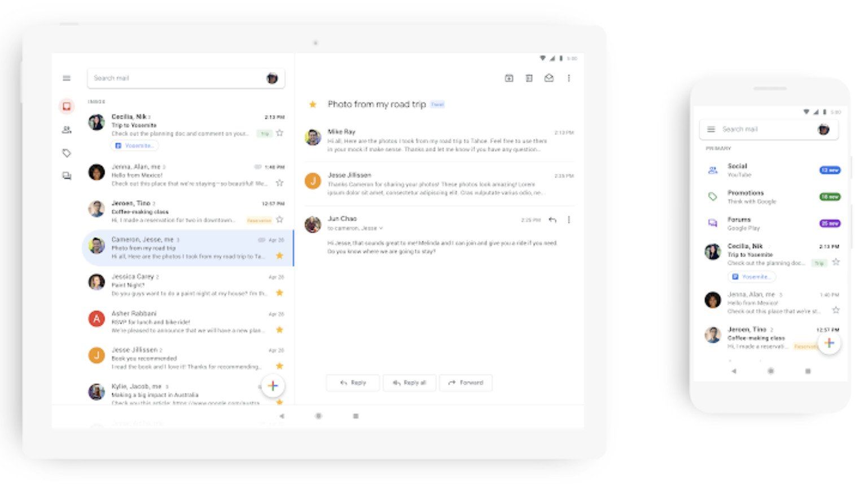Select the Inbox icon in tablet sidebar
Screen dimensions: 868x486
67,106
